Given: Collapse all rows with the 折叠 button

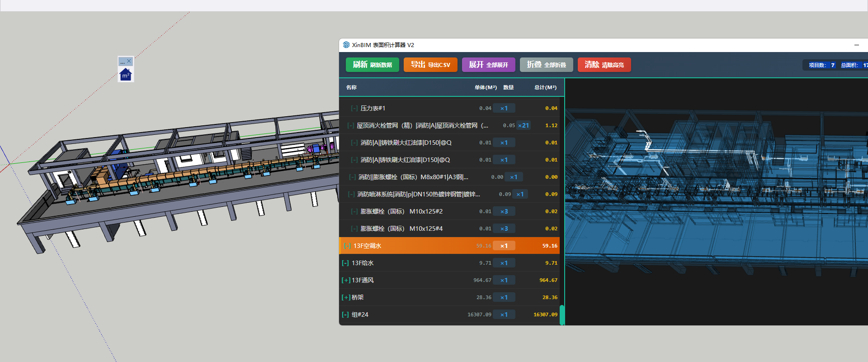Looking at the screenshot, I should pyautogui.click(x=546, y=65).
